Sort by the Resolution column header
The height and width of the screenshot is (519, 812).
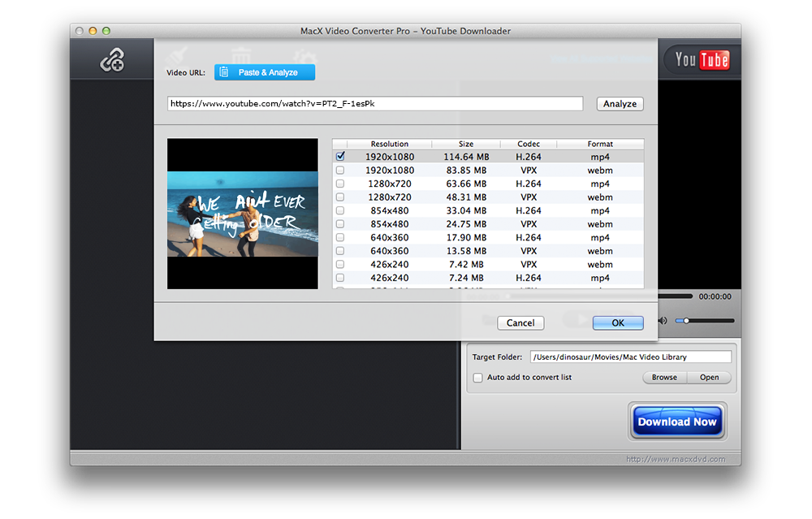[390, 144]
